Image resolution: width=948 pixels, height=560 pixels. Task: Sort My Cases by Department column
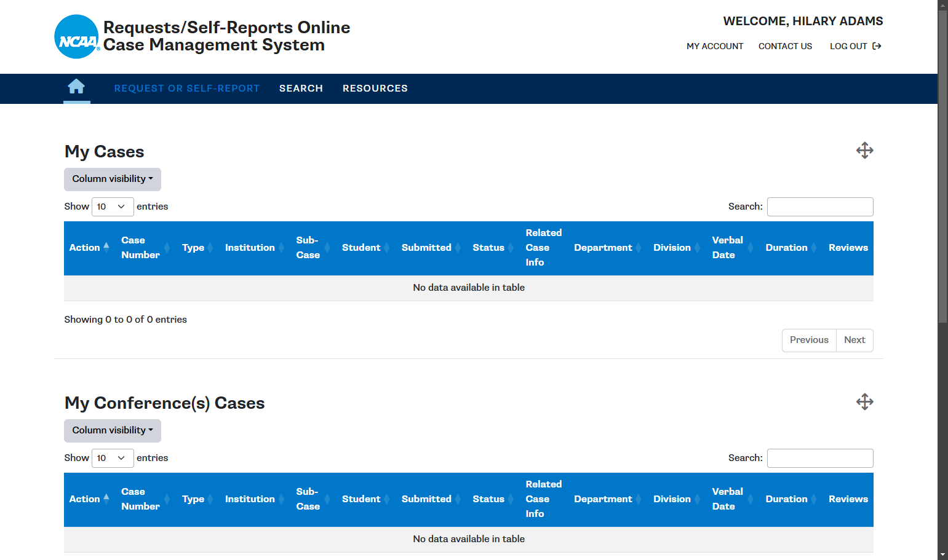608,248
